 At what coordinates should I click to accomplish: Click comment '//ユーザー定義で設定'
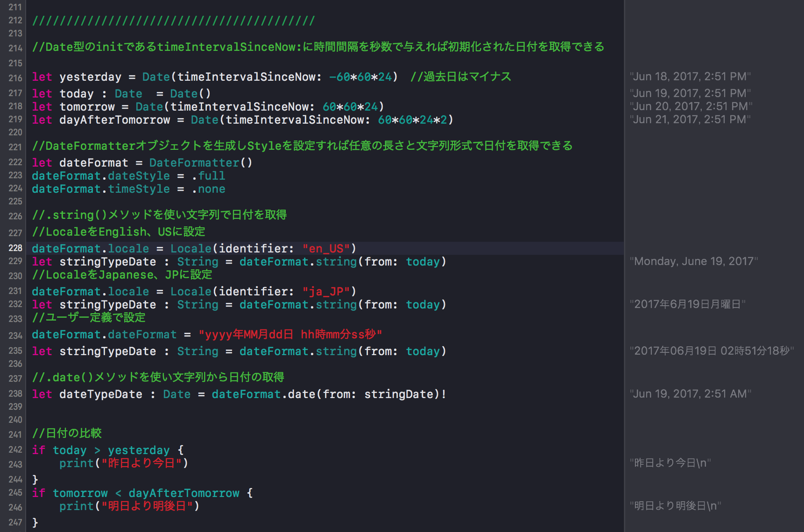coord(89,318)
